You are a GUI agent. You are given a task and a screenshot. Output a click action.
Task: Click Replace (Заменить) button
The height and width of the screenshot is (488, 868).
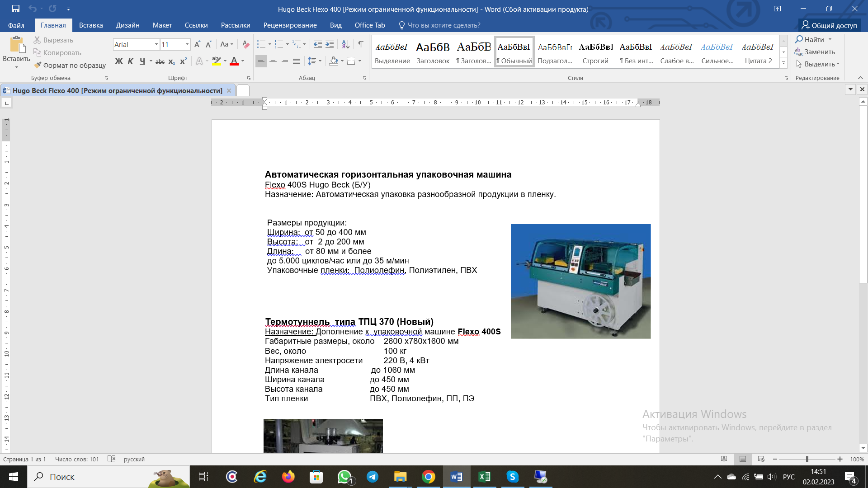pos(815,52)
